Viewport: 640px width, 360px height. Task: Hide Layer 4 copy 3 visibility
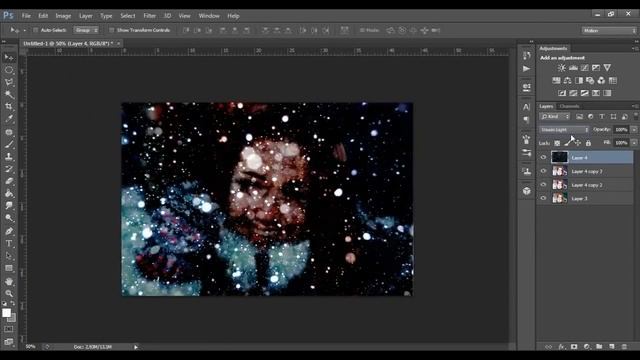tap(543, 171)
